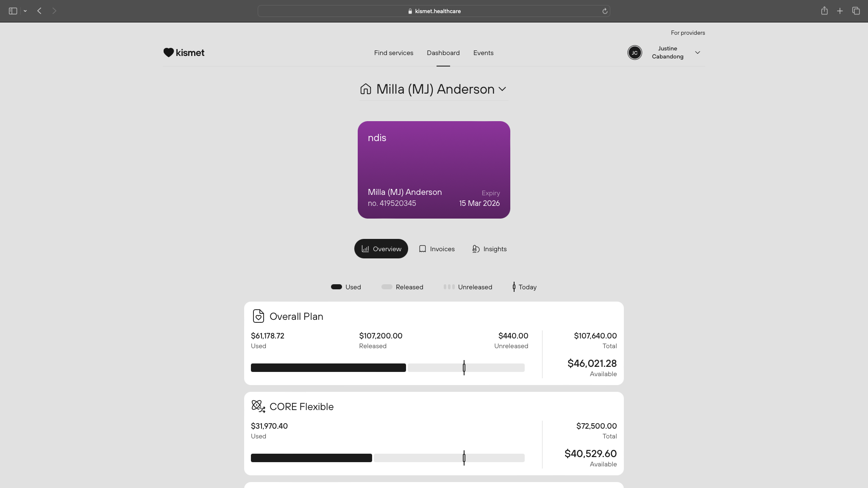Open the Justine Cabandong account menu chevron
The width and height of the screenshot is (868, 488).
[697, 53]
